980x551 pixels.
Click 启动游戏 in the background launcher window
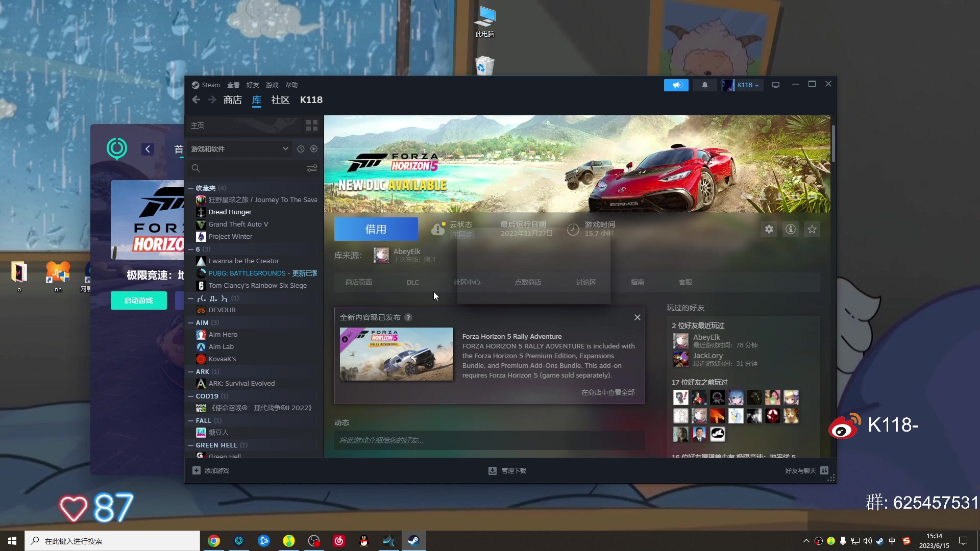[x=139, y=300]
